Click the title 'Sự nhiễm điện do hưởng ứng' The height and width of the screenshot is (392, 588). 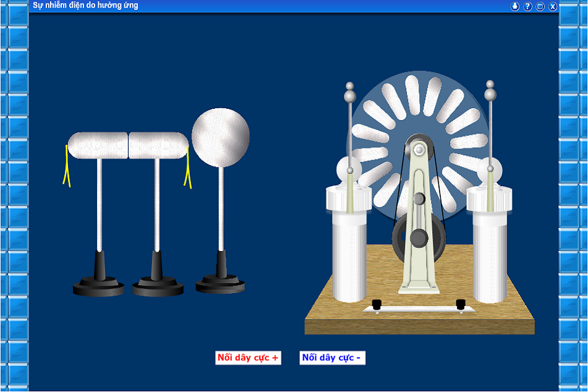pyautogui.click(x=85, y=5)
